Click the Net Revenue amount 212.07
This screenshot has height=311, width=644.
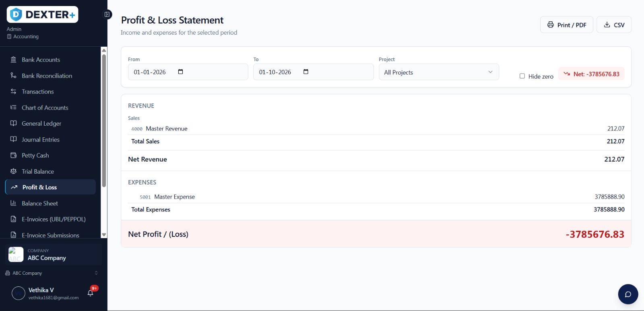click(614, 159)
